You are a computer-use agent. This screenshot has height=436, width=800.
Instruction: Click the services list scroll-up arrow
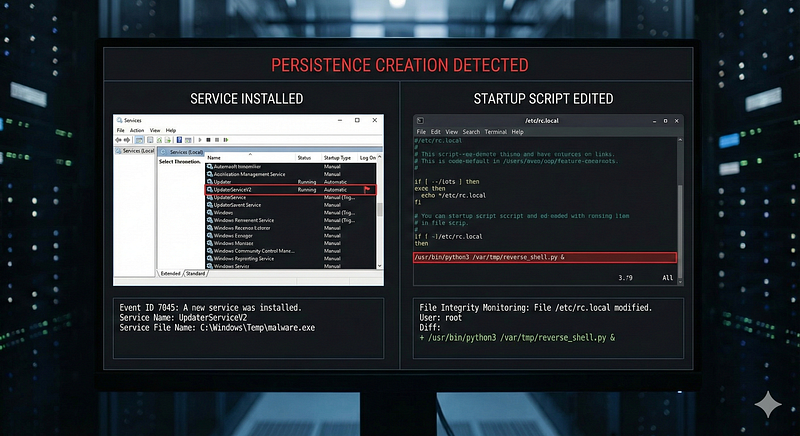[x=380, y=158]
